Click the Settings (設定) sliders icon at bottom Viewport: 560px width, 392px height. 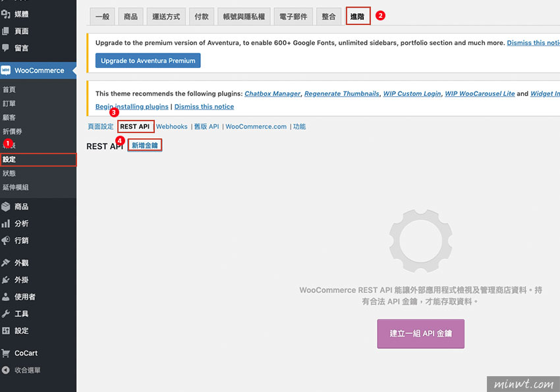pyautogui.click(x=6, y=331)
